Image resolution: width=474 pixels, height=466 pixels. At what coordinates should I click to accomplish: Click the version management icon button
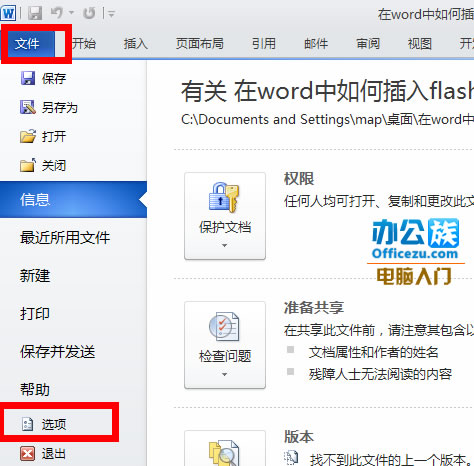(x=225, y=448)
